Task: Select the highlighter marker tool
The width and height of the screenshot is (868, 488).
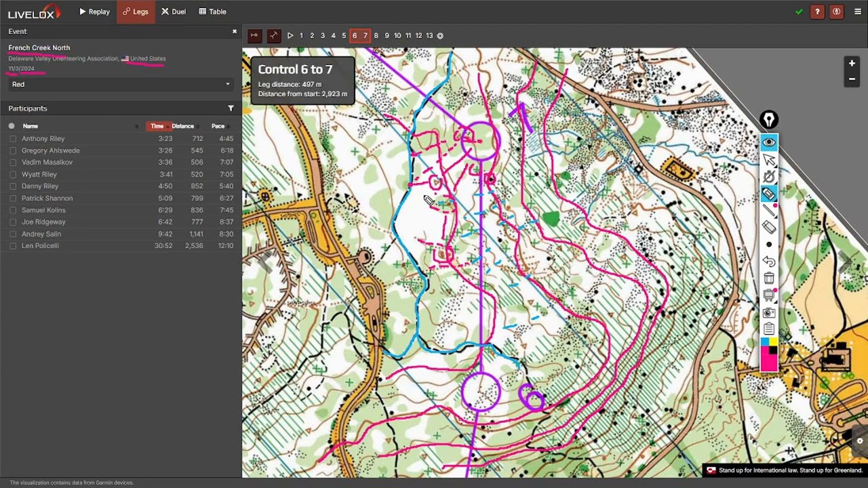Action: pyautogui.click(x=768, y=195)
